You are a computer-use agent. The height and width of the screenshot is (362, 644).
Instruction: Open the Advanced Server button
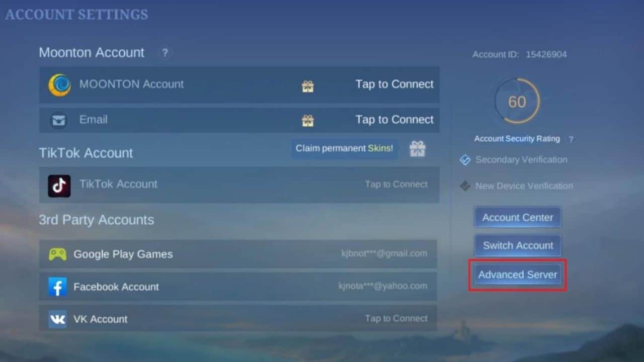(x=517, y=275)
